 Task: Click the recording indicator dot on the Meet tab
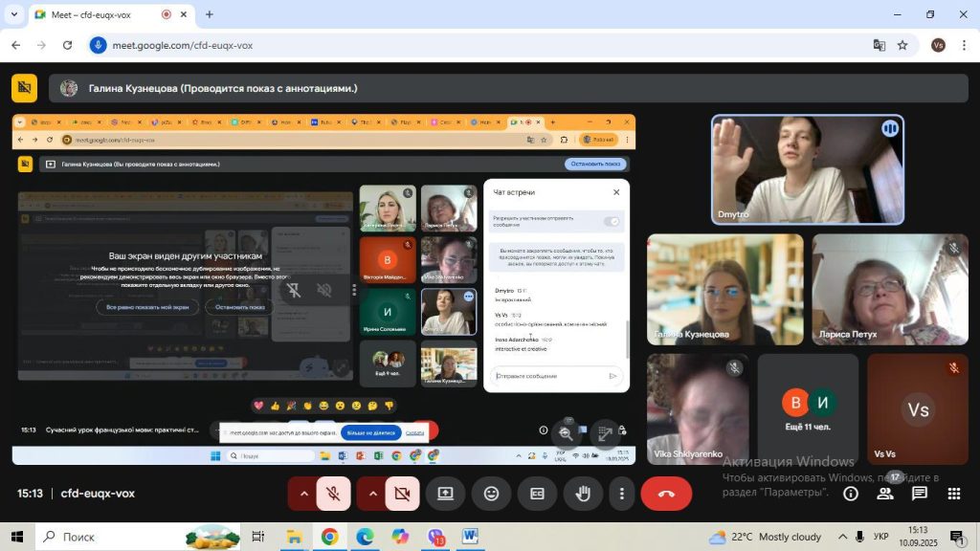167,14
